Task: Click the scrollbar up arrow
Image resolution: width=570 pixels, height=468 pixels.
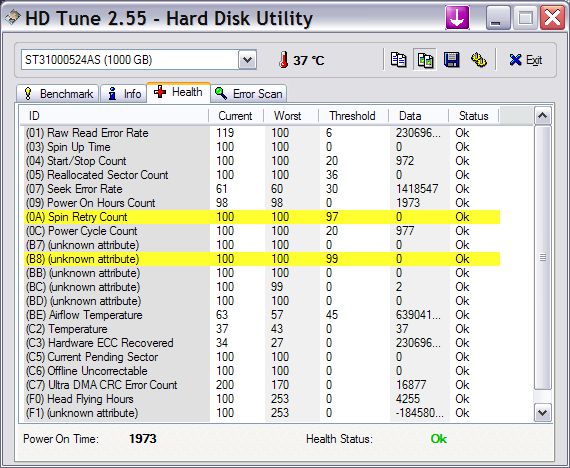Action: [542, 116]
